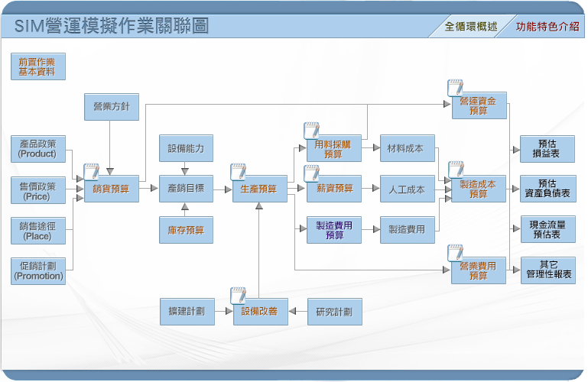Click the 設備能力 box
Image resolution: width=588 pixels, height=382 pixels.
(x=187, y=148)
